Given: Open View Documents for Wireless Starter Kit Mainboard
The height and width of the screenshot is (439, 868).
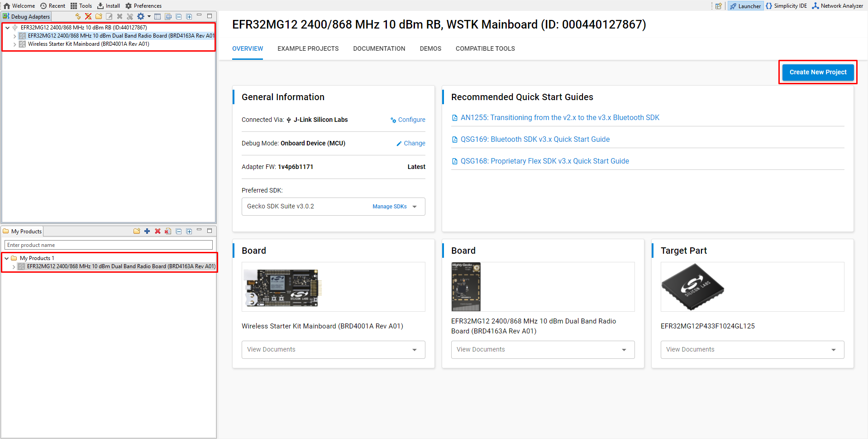Looking at the screenshot, I should pyautogui.click(x=333, y=350).
